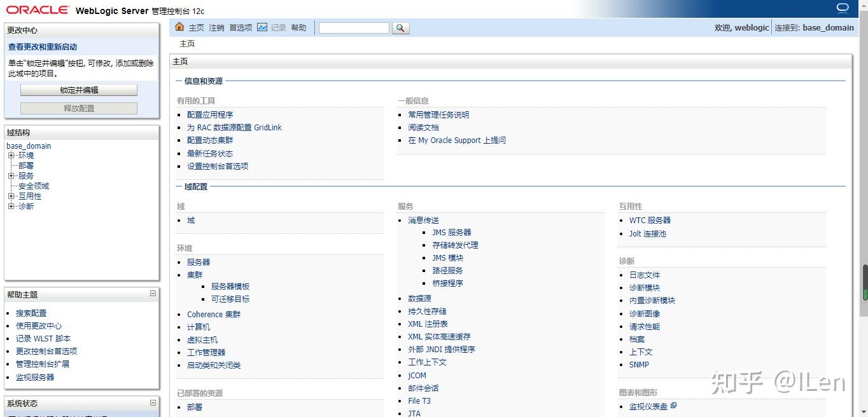Open 首选项 in toolbar
Image resolution: width=868 pixels, height=417 pixels.
click(x=241, y=27)
